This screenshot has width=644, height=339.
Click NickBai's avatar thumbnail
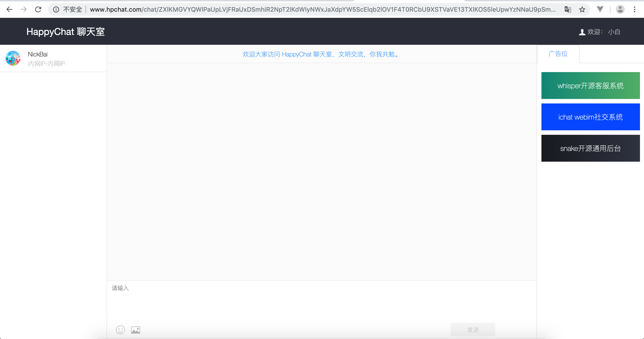click(x=13, y=58)
